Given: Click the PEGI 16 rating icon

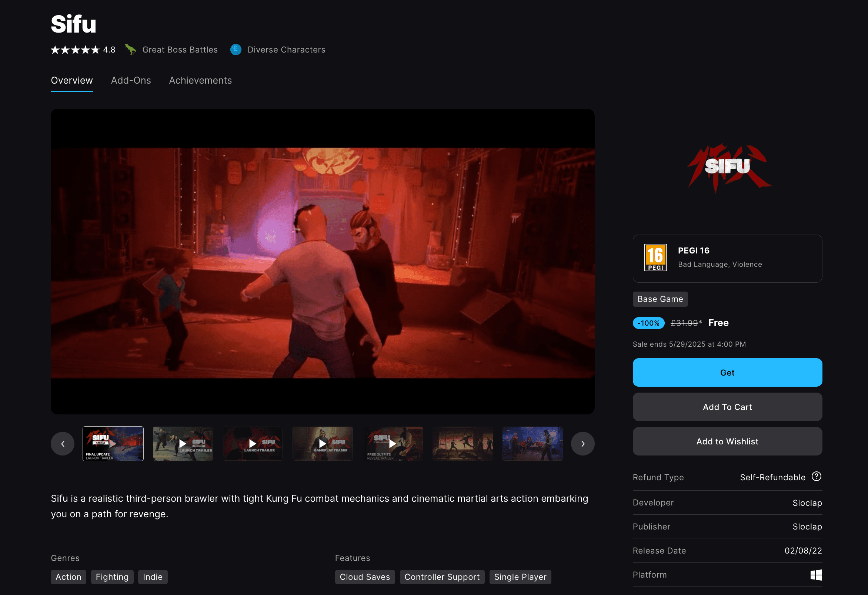Looking at the screenshot, I should [655, 258].
